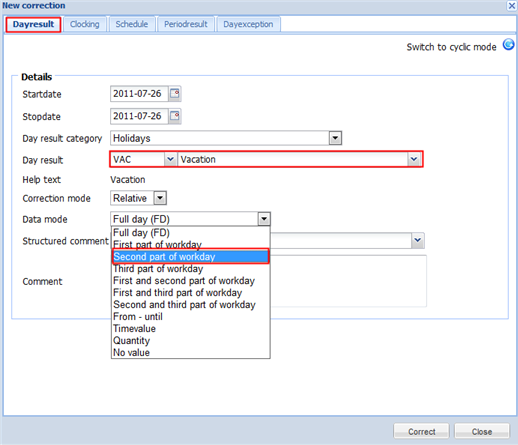Click the Day result label

(43, 160)
